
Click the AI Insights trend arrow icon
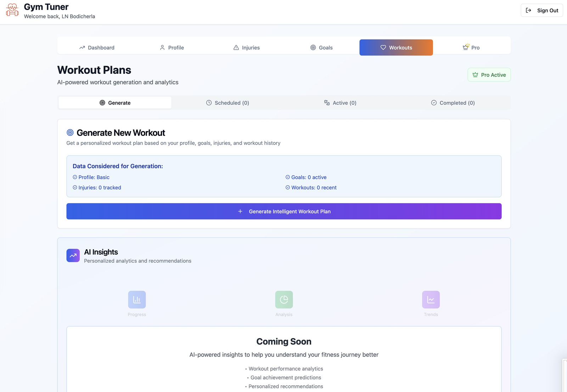pyautogui.click(x=73, y=256)
